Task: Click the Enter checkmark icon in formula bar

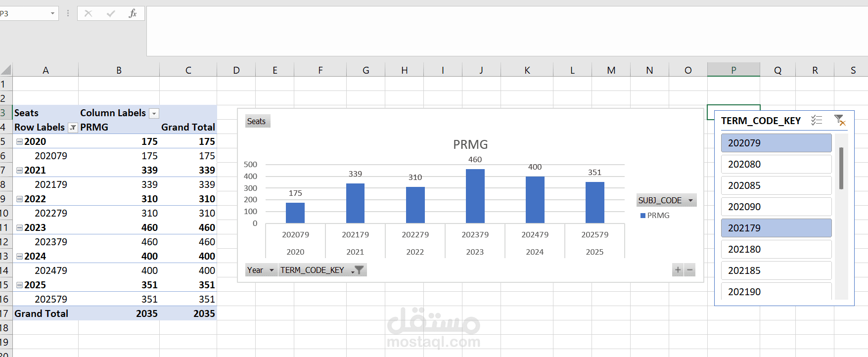Action: 111,13
